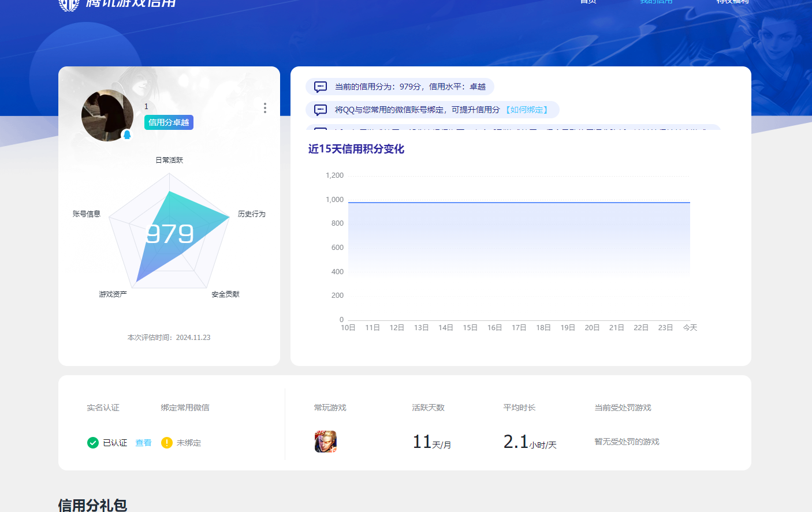Open the frequently played game icon

[x=326, y=442]
